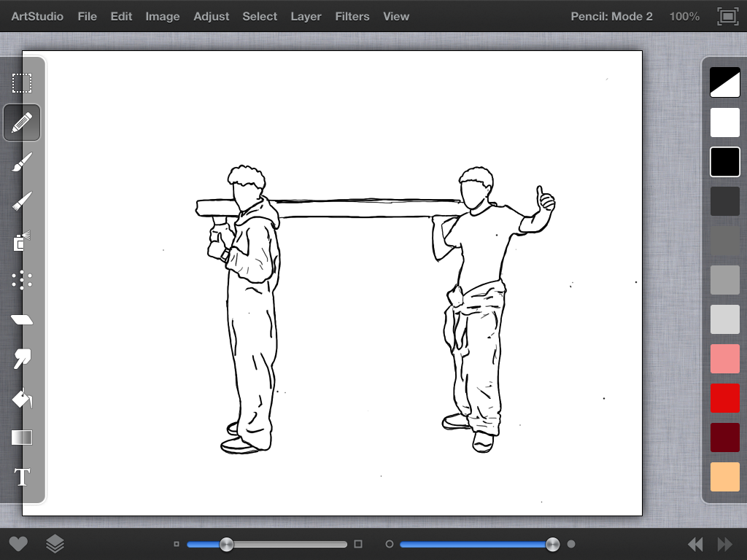Expand the Layer menu
The image size is (747, 560).
click(306, 16)
